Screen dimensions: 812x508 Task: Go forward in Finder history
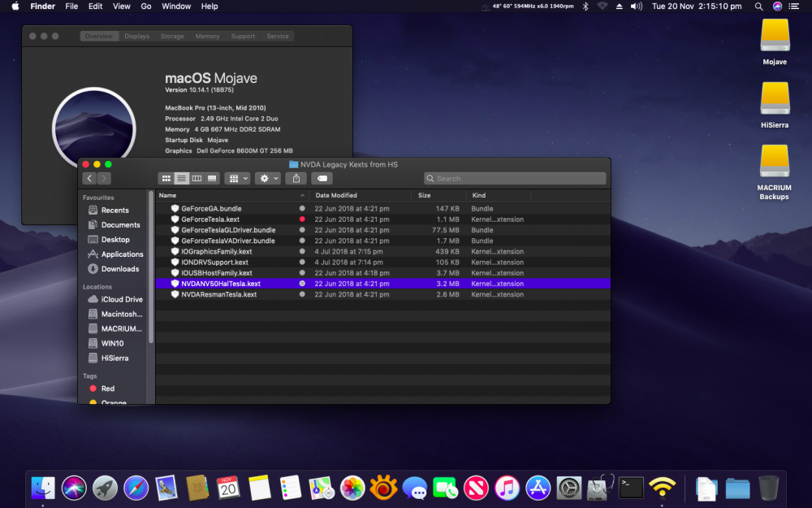[104, 178]
